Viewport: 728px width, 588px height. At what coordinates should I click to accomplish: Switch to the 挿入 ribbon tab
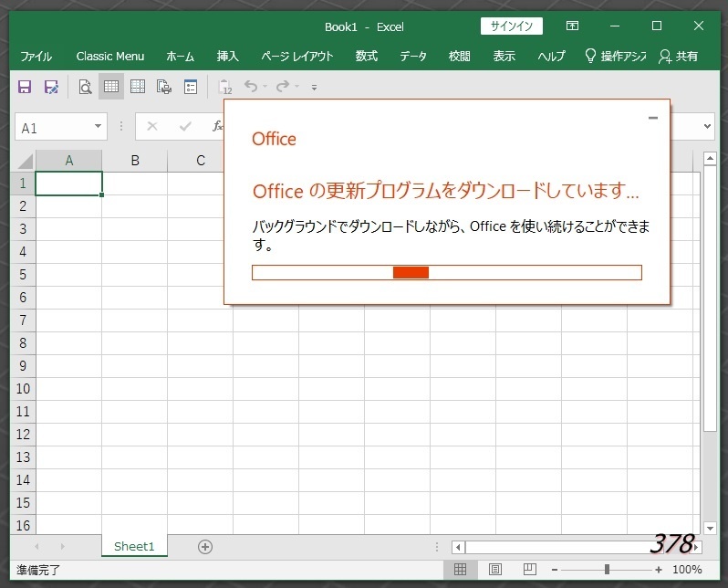(227, 57)
